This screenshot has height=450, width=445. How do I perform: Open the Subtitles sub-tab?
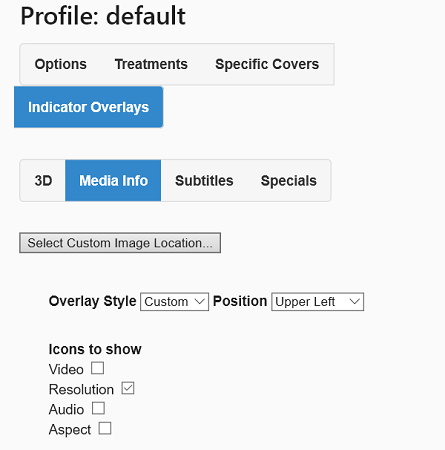(204, 181)
